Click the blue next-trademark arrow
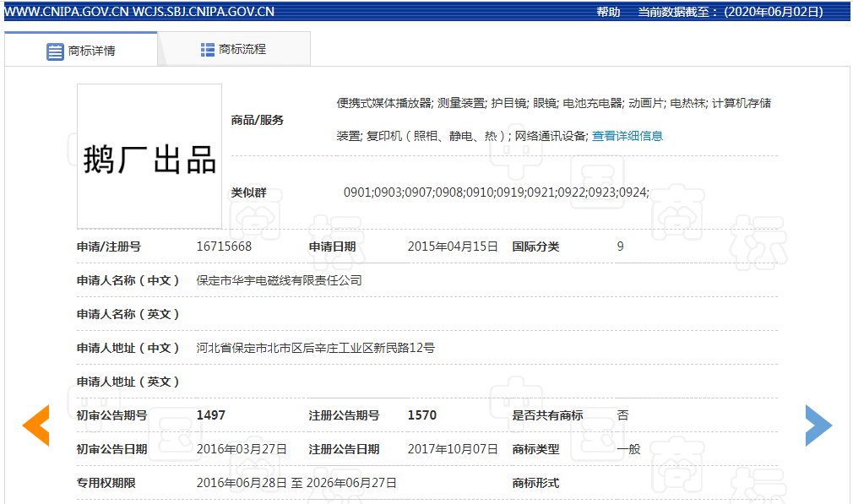The width and height of the screenshot is (853, 504). 818,425
